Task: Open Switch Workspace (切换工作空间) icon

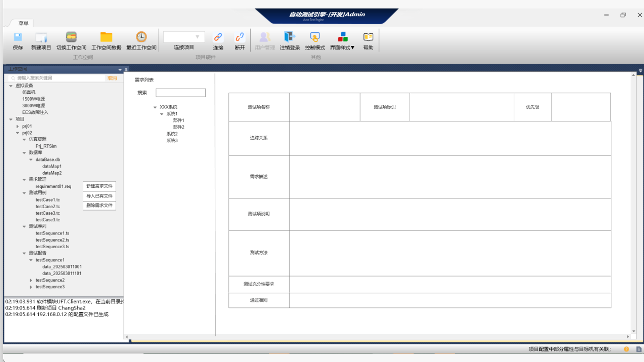Action: 71,37
